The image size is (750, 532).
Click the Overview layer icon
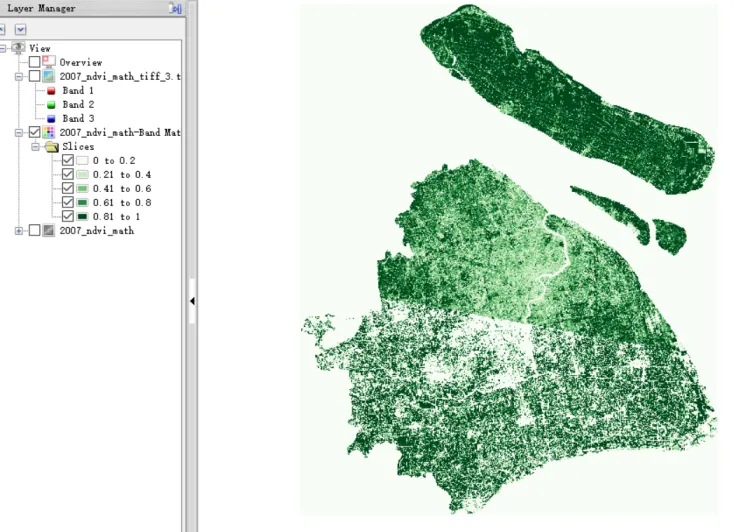[x=49, y=62]
